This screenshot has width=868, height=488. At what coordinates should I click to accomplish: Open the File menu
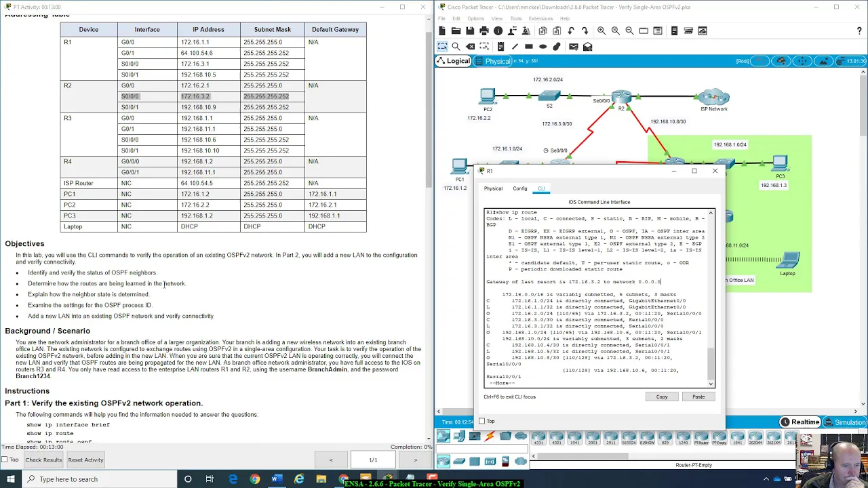(442, 18)
